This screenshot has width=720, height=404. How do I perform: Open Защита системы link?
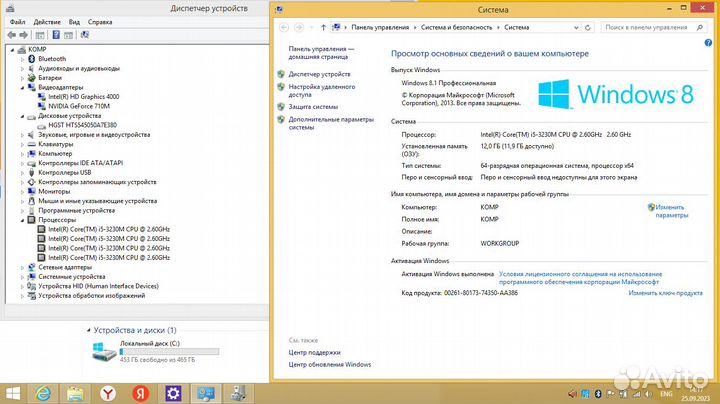[x=313, y=107]
